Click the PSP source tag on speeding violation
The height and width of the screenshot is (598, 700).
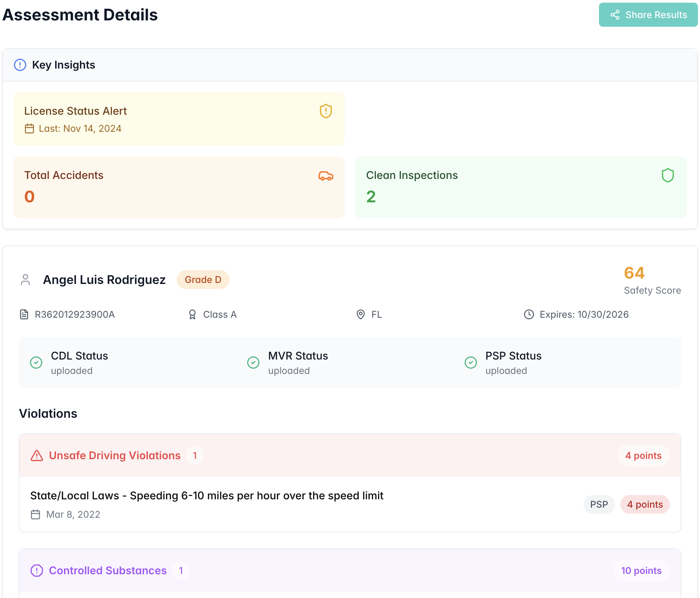(x=599, y=504)
